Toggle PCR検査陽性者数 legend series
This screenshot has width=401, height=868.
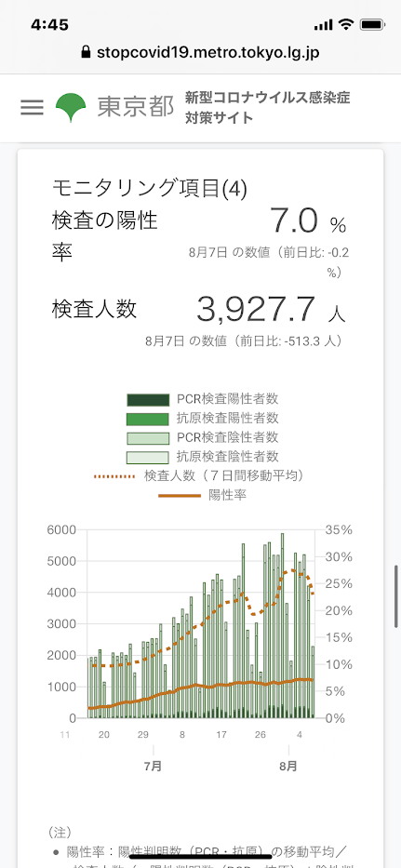203,399
